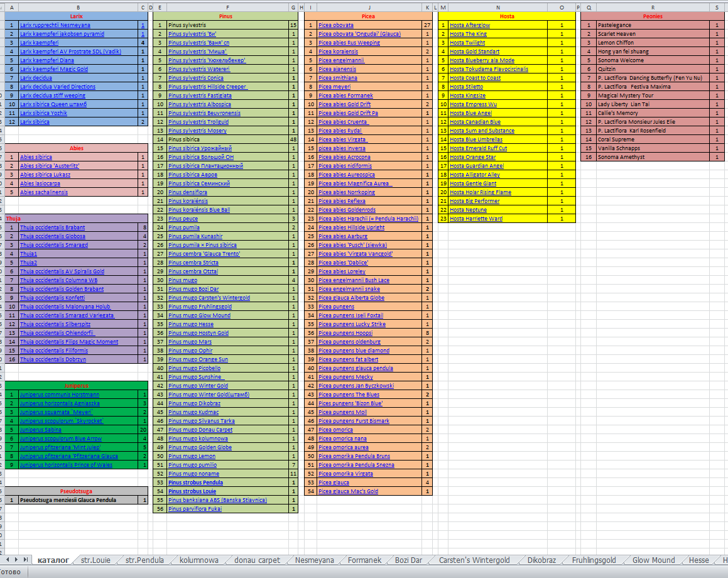Viewport: 728px width, 578px height.
Task: Open Abies sibirica Lukasz hyperlink
Action: point(45,175)
